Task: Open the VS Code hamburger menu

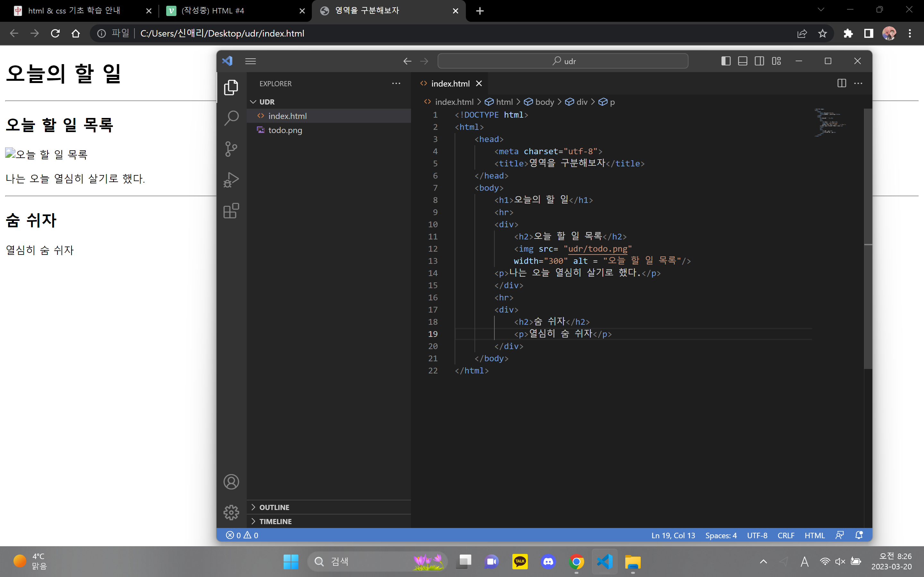Action: [251, 61]
